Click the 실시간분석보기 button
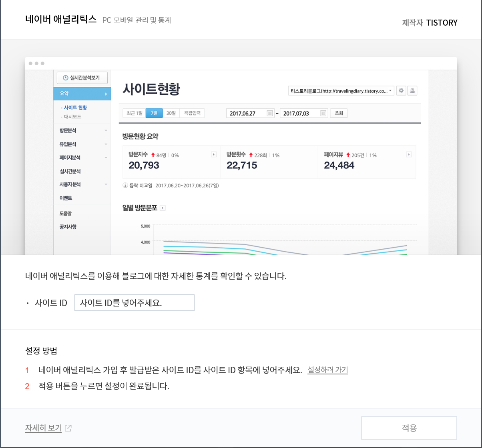 (x=82, y=78)
